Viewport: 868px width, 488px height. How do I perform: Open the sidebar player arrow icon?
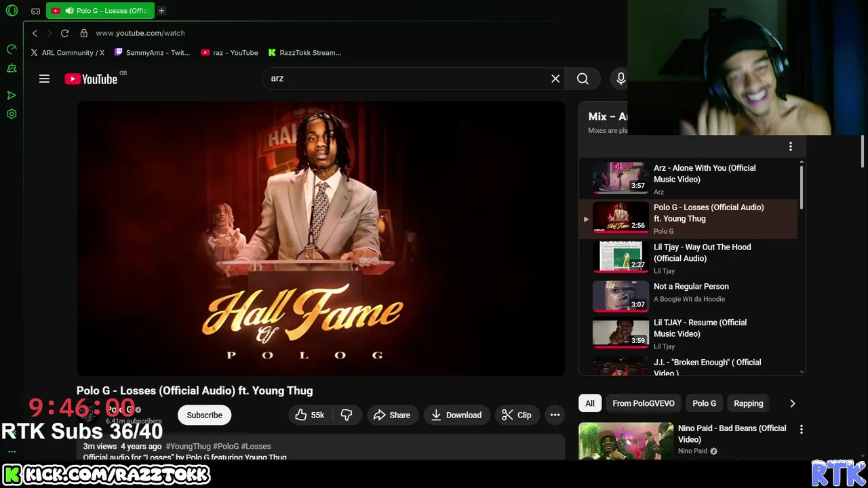tap(12, 95)
